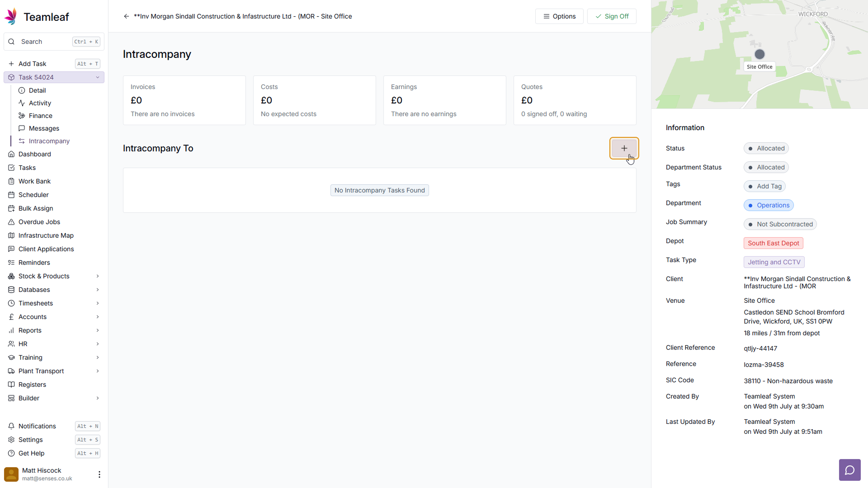Click the Client Applications message icon
This screenshot has height=488, width=868.
click(x=11, y=249)
